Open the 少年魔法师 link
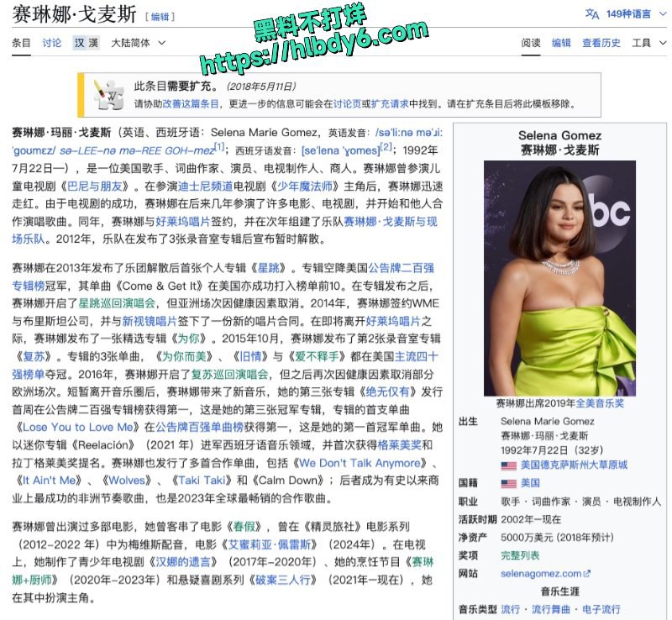Viewport: 672px width, 620px height. 305,187
